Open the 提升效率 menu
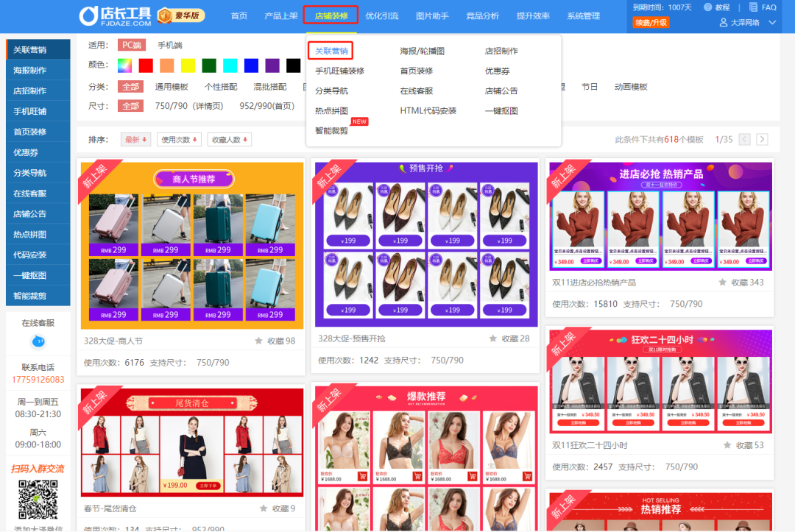 coord(533,15)
